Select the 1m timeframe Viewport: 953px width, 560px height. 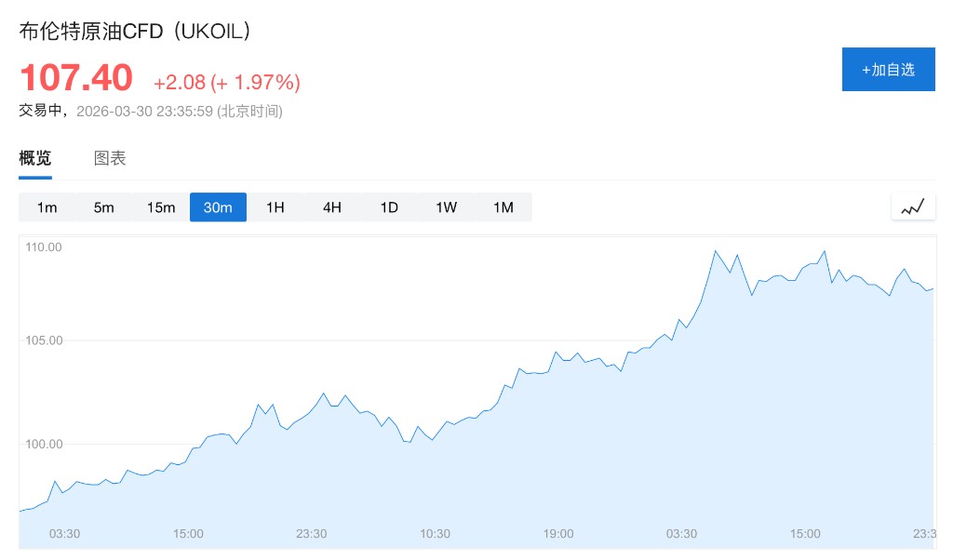tap(47, 207)
